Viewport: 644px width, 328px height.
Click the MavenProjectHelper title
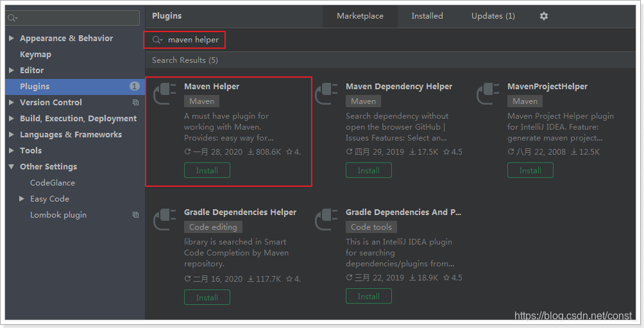[x=548, y=87]
